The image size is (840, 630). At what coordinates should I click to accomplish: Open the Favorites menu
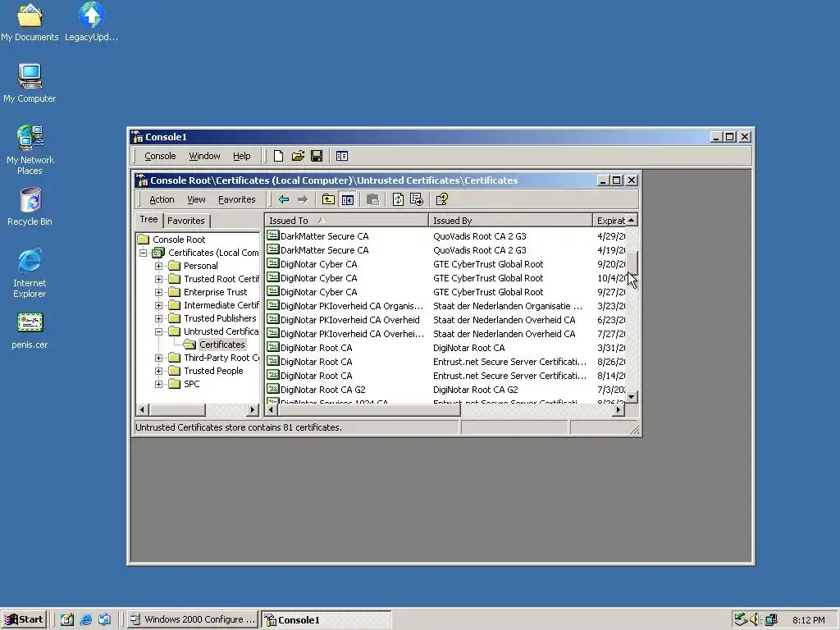237,199
